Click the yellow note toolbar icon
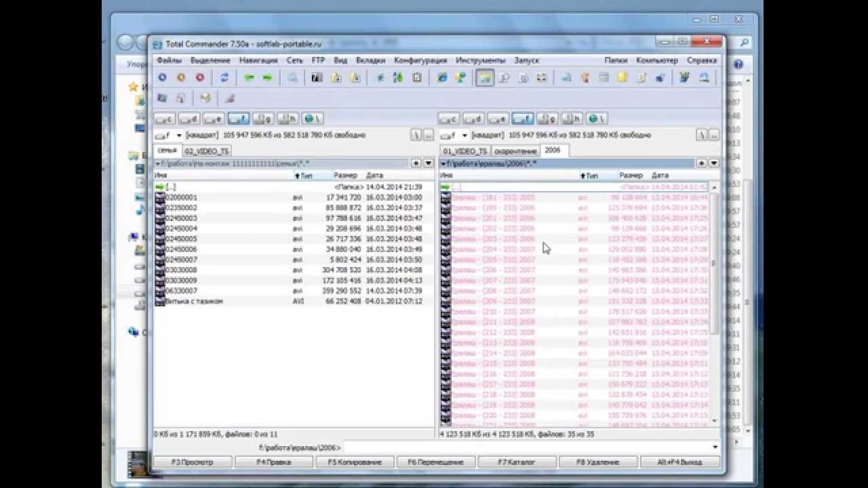 pyautogui.click(x=622, y=78)
